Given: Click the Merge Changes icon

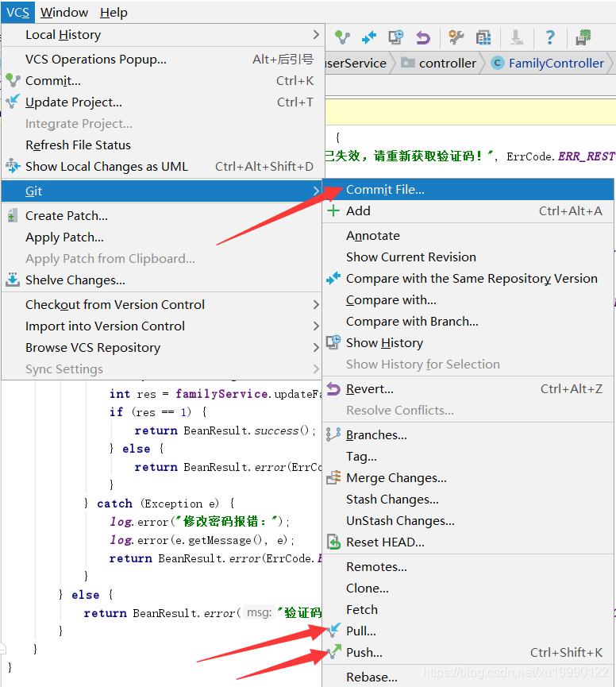Looking at the screenshot, I should pyautogui.click(x=333, y=477).
